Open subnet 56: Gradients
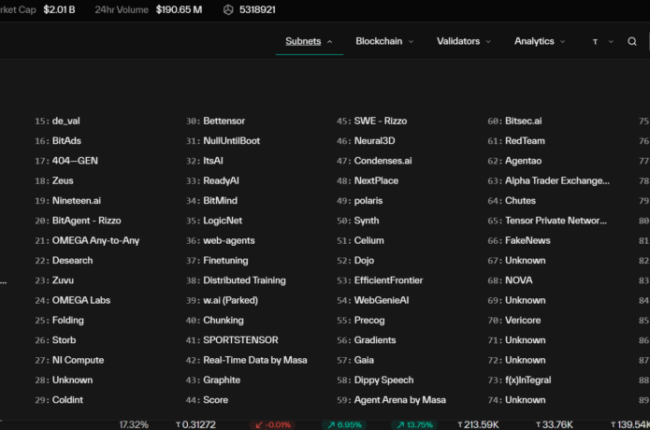The image size is (650, 430). (366, 340)
